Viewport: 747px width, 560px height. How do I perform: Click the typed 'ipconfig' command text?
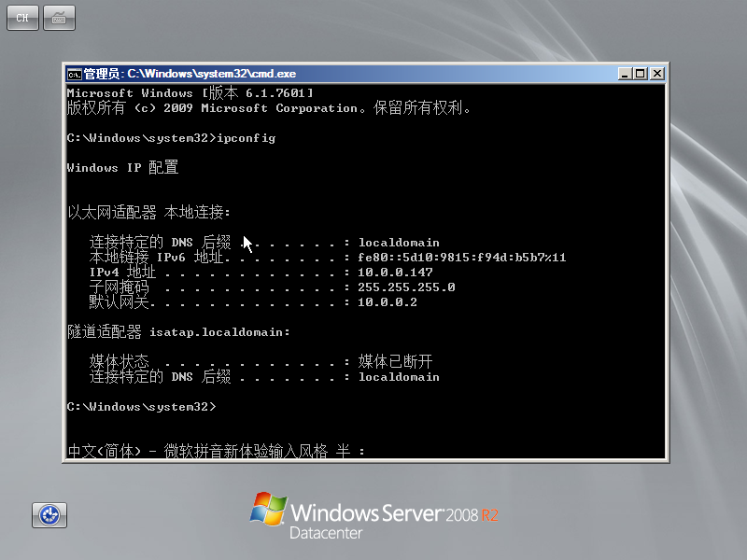[247, 138]
